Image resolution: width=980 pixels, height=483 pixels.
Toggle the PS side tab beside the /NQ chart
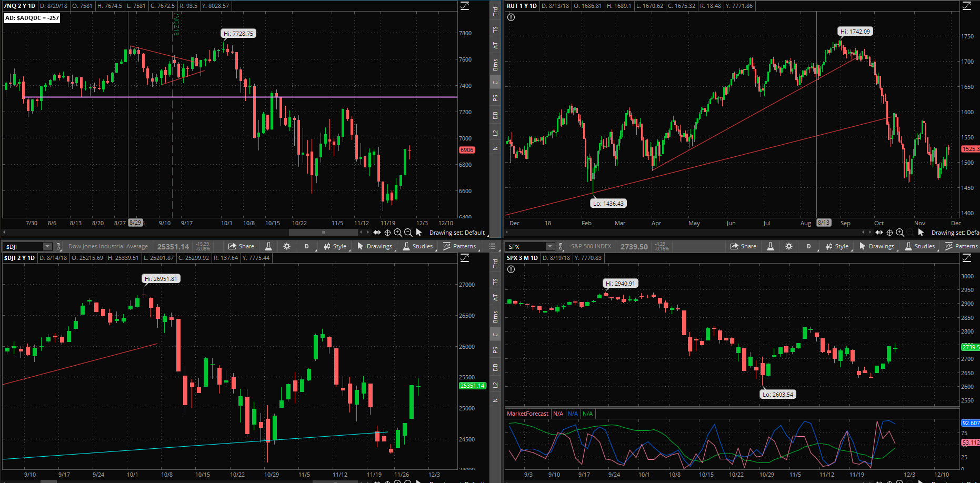(495, 98)
